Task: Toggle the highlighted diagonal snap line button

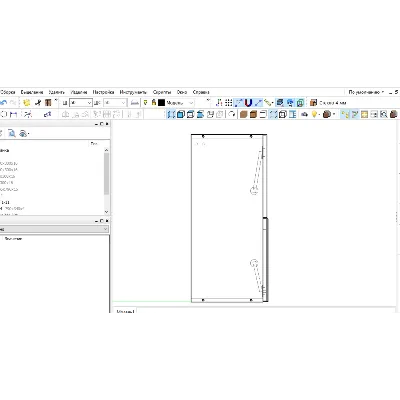Action: 239,103
